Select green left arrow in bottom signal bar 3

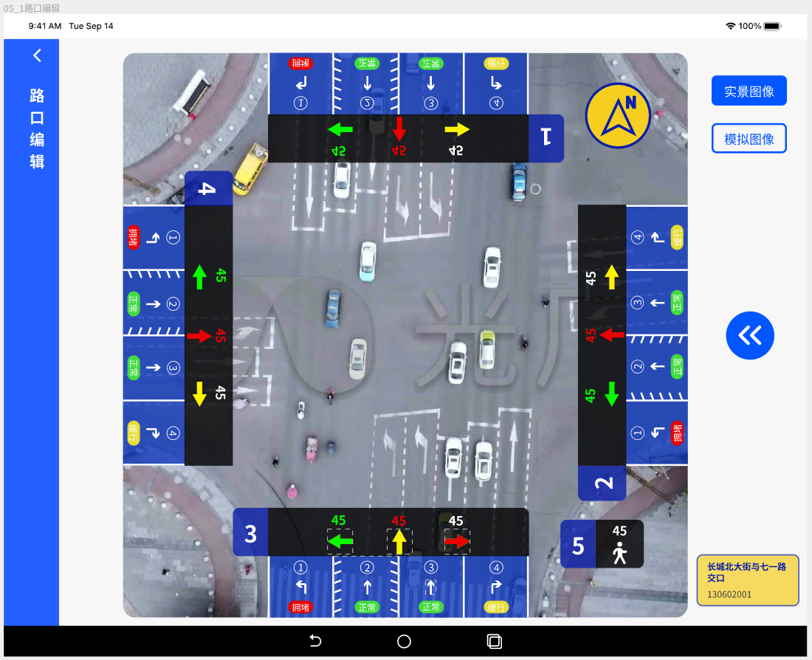(x=340, y=542)
